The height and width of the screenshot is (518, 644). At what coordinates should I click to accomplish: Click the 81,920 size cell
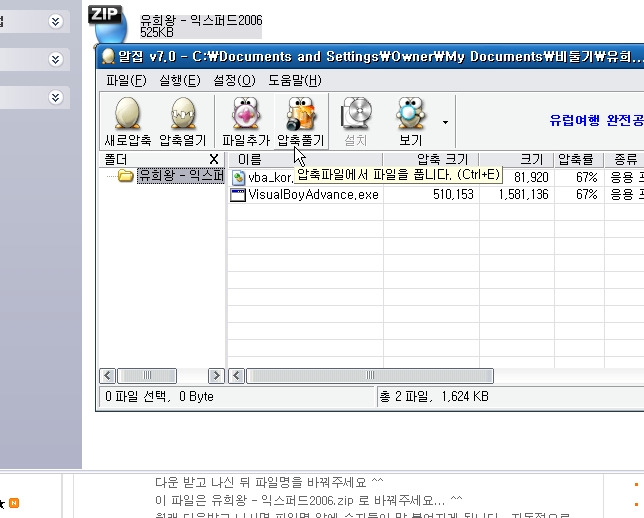[531, 177]
